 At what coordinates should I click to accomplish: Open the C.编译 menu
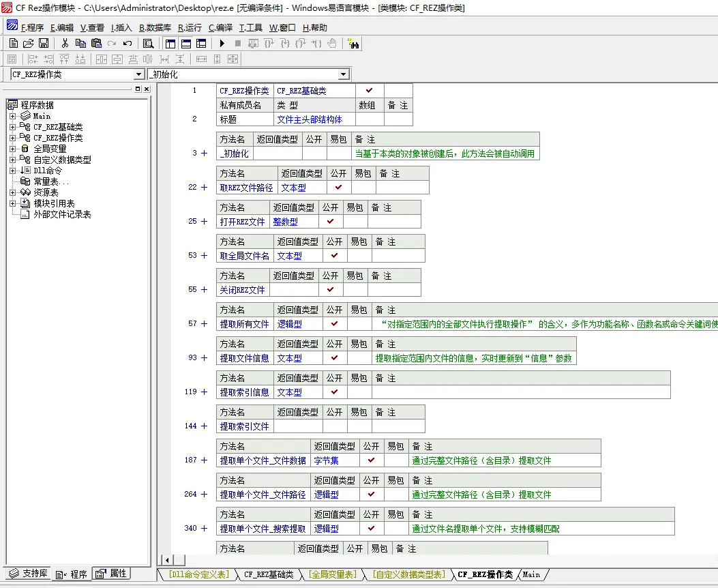[x=220, y=28]
